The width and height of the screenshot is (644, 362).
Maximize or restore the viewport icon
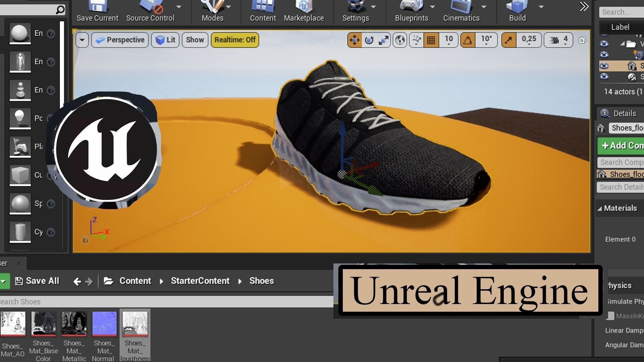coord(582,40)
